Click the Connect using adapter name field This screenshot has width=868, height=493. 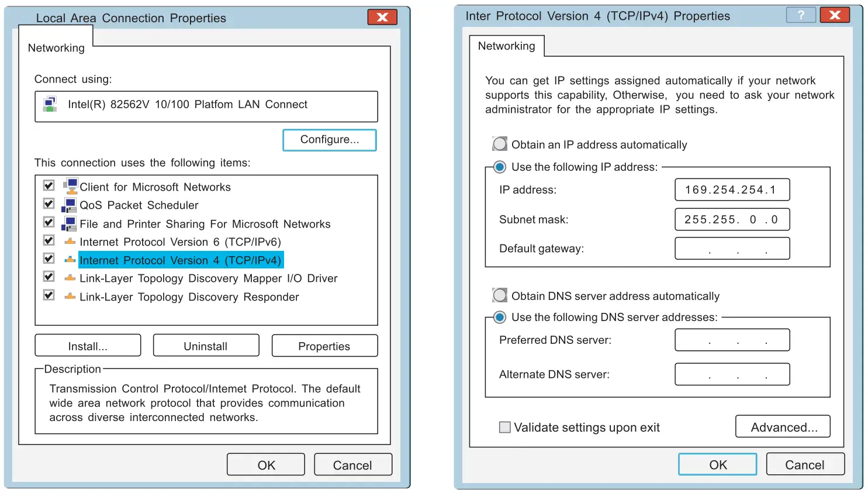(206, 106)
